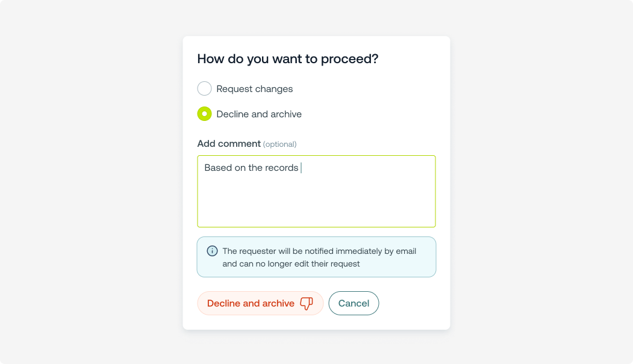Click the "How do you want to proceed?" heading
This screenshot has width=633, height=364.
point(288,59)
